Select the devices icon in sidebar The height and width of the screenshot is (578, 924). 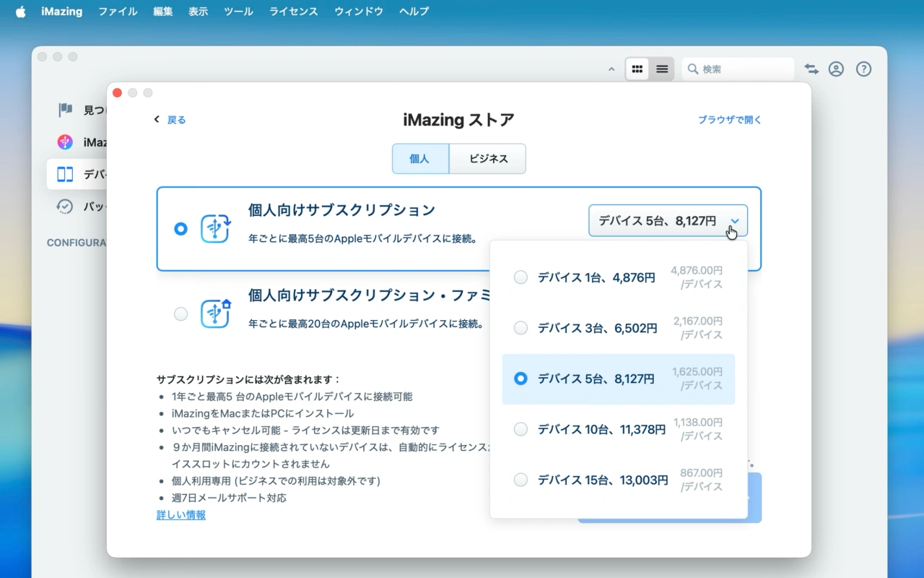pyautogui.click(x=65, y=174)
